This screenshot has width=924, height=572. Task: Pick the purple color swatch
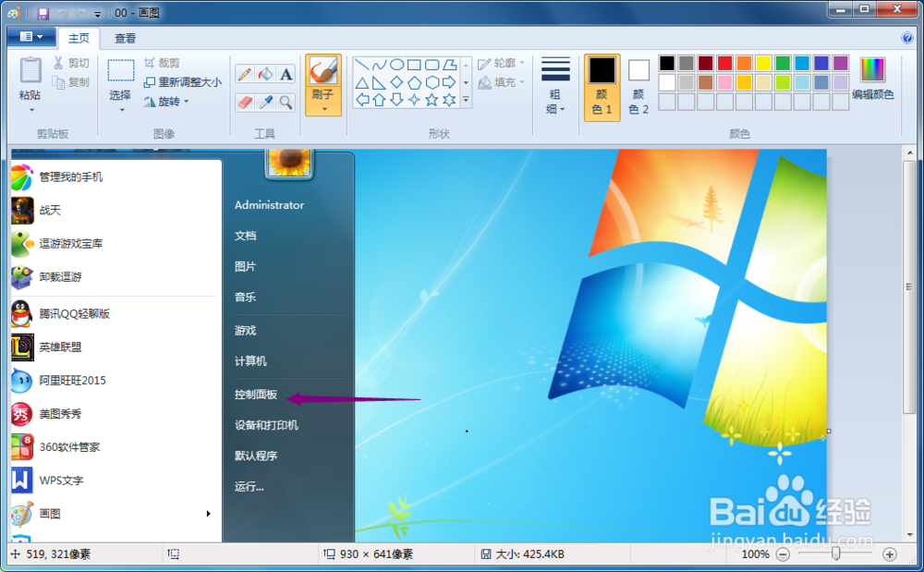click(x=841, y=63)
